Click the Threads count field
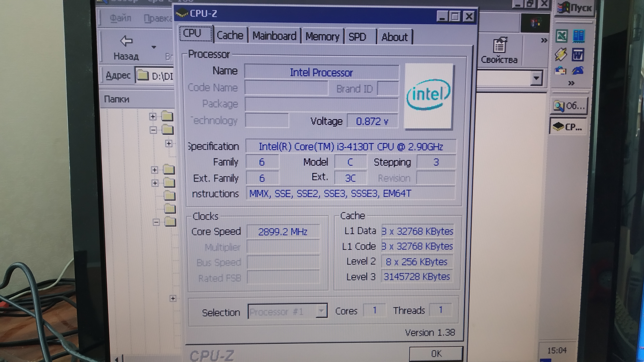The image size is (644, 362). (440, 310)
